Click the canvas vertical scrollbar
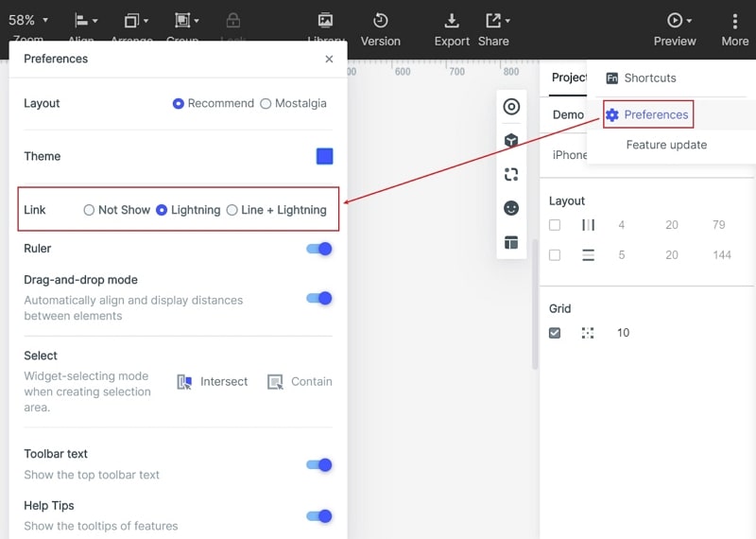756x539 pixels. pos(535,304)
